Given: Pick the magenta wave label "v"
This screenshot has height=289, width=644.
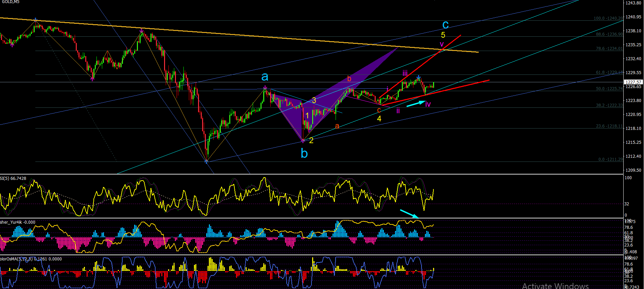Looking at the screenshot, I should coord(442,44).
